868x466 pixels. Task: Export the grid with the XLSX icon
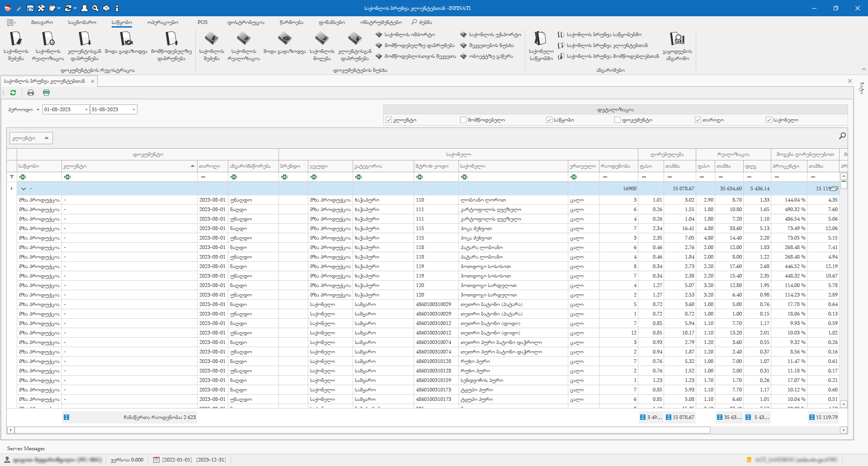coord(46,93)
